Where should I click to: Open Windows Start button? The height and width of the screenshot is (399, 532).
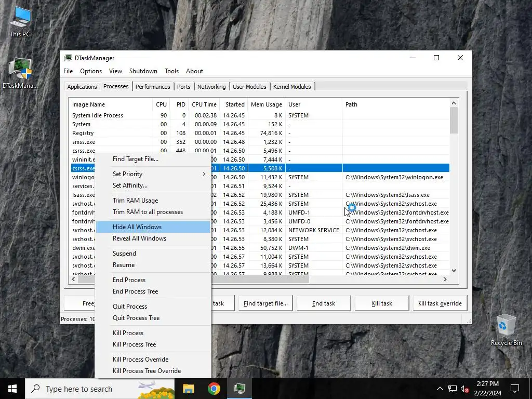click(x=12, y=389)
